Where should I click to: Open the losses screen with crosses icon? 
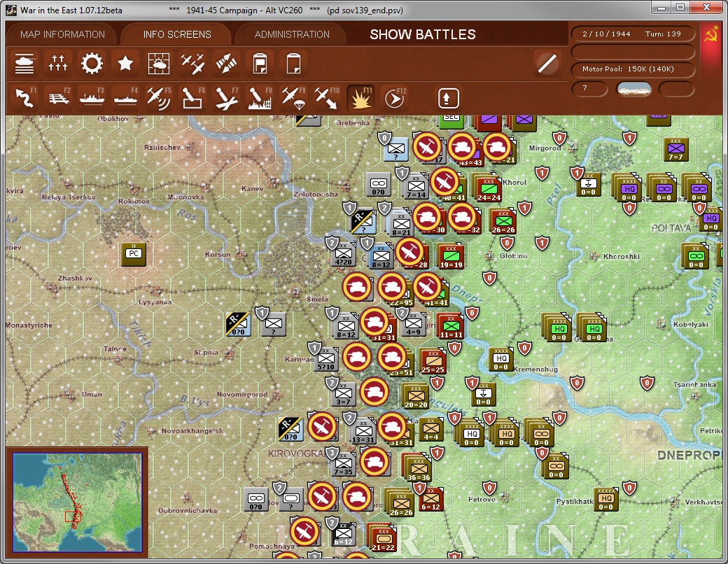[58, 64]
